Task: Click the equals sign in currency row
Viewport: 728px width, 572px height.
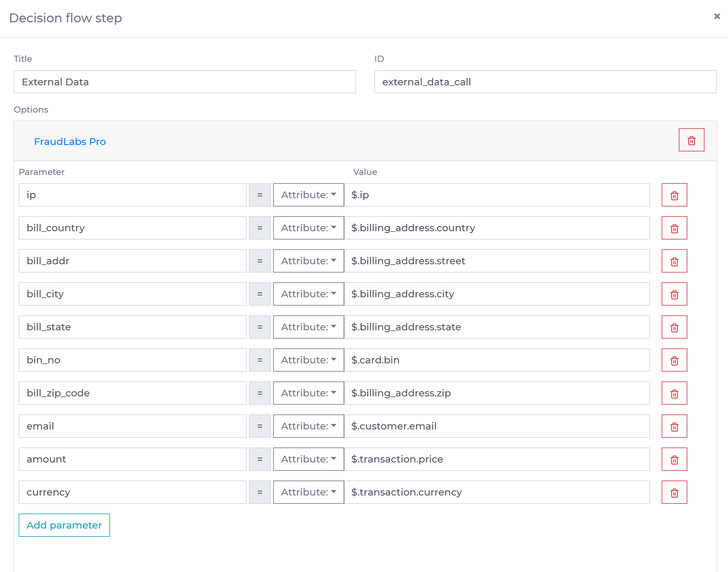Action: (260, 492)
